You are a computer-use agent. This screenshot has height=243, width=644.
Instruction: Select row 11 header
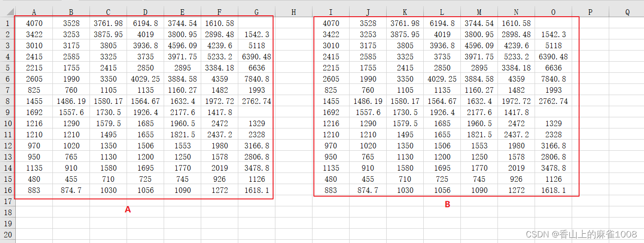point(8,134)
